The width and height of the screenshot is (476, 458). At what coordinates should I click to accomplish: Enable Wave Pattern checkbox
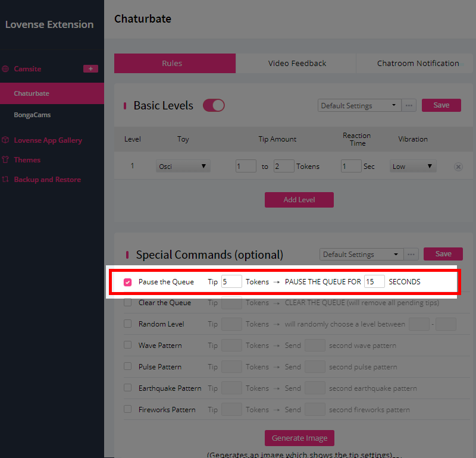pyautogui.click(x=127, y=345)
